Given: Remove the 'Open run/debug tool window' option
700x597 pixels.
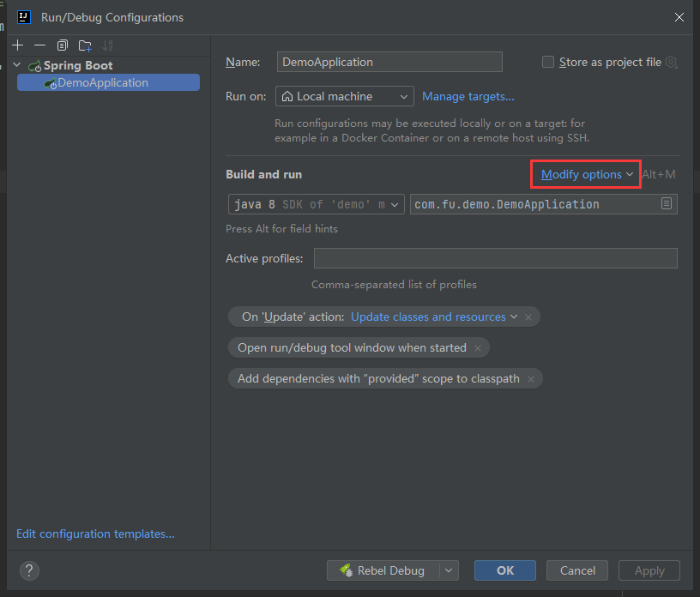Looking at the screenshot, I should coord(478,347).
